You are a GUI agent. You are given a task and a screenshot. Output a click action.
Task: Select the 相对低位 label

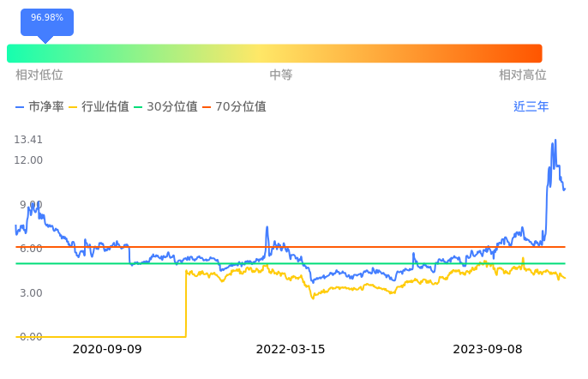coord(39,75)
